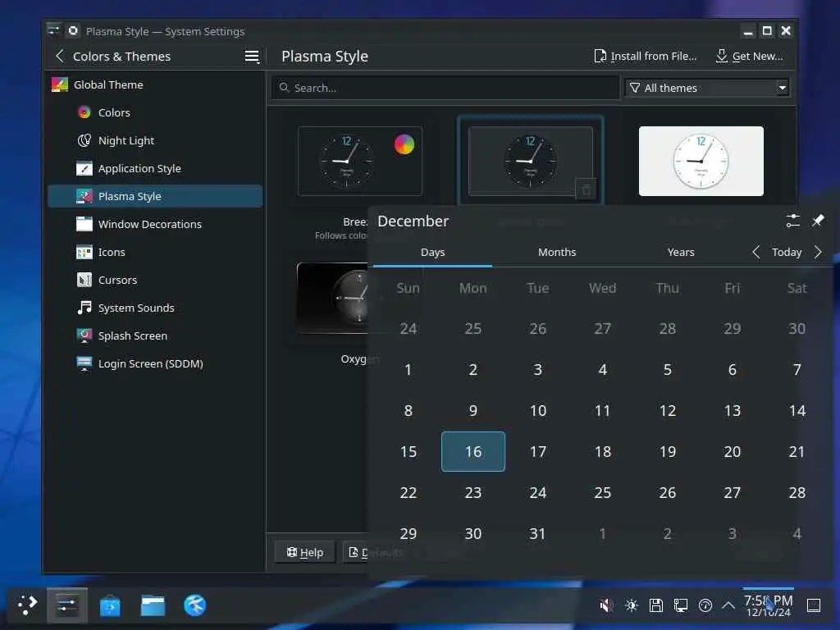
Task: Open the window menu icon in titlebar
Action: (53, 30)
